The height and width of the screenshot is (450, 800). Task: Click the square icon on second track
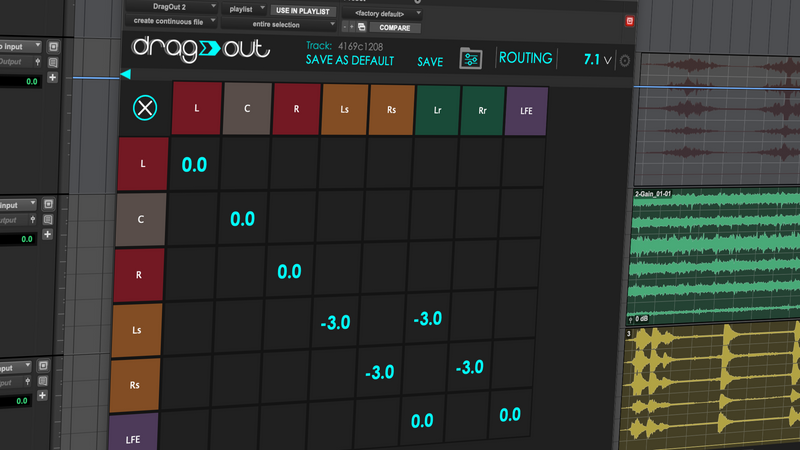tap(48, 204)
